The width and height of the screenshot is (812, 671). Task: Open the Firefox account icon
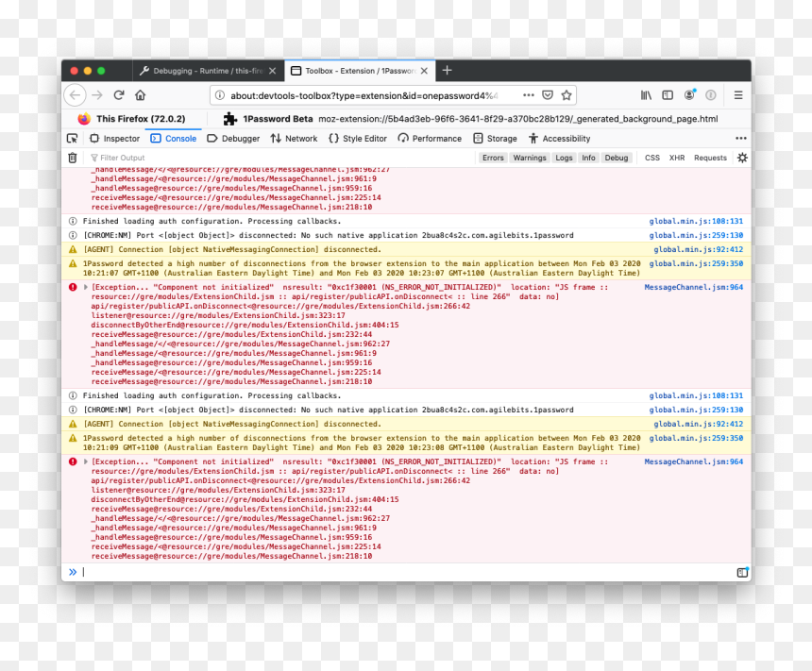click(x=690, y=94)
